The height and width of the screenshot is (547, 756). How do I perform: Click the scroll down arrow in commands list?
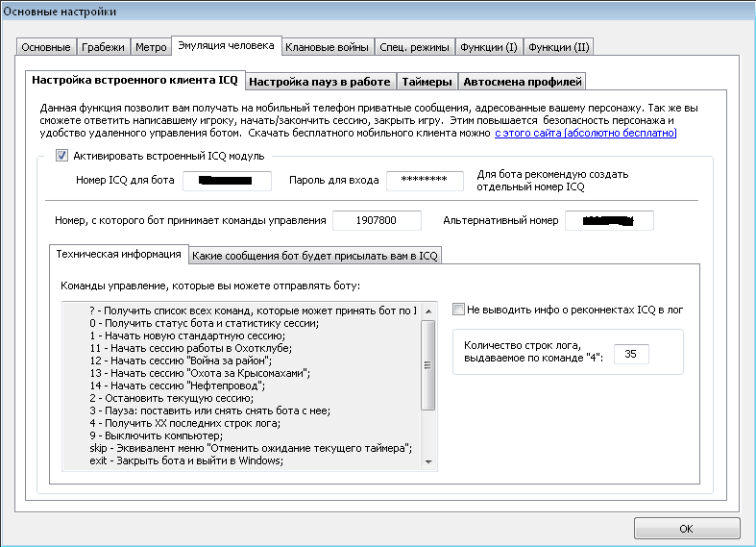click(428, 462)
